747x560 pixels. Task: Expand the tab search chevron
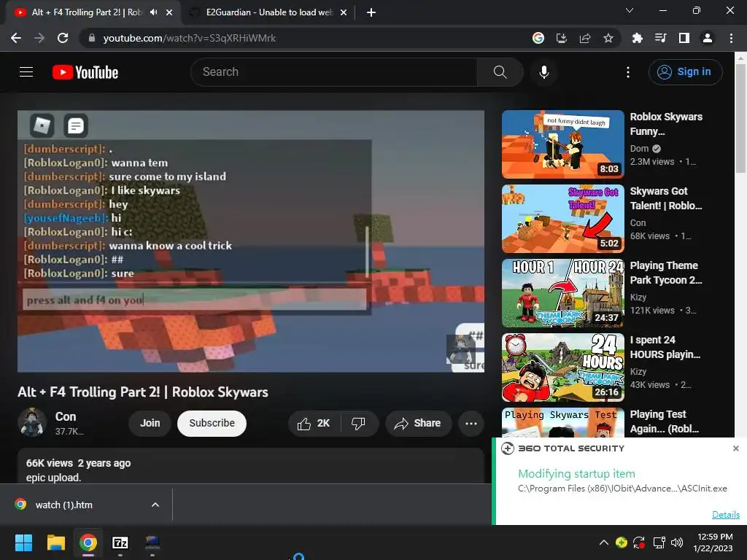[630, 10]
